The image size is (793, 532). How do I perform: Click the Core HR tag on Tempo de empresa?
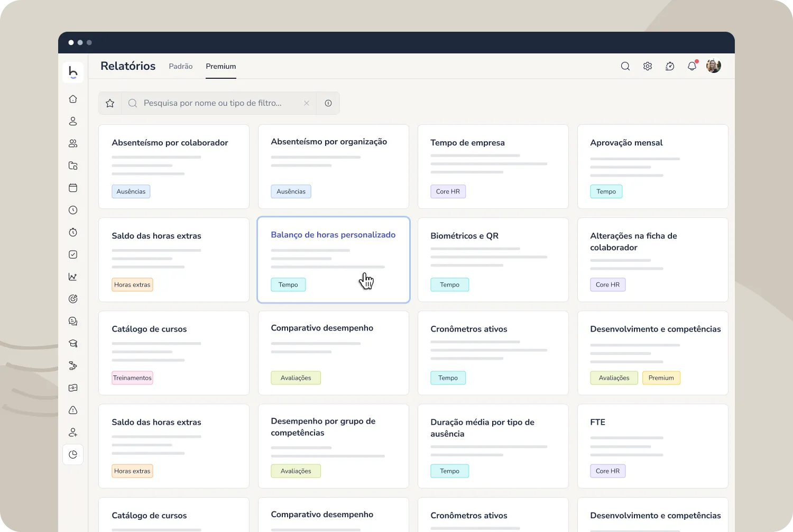point(448,191)
